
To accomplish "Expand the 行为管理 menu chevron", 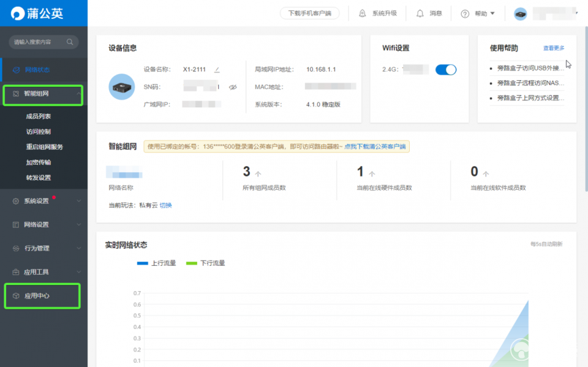I will [x=79, y=248].
